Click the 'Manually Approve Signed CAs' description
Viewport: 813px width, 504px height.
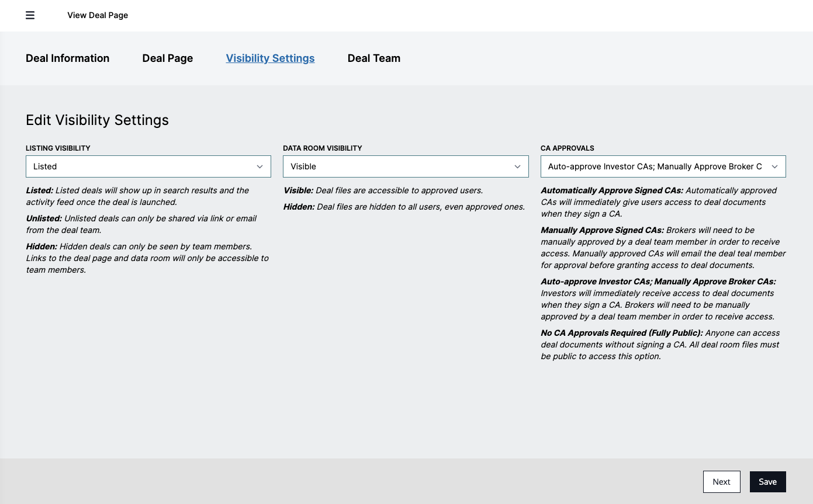(x=663, y=248)
